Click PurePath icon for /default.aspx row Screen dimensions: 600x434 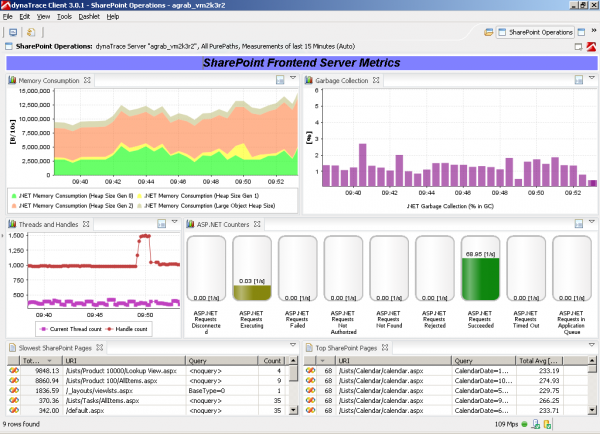coord(14,410)
